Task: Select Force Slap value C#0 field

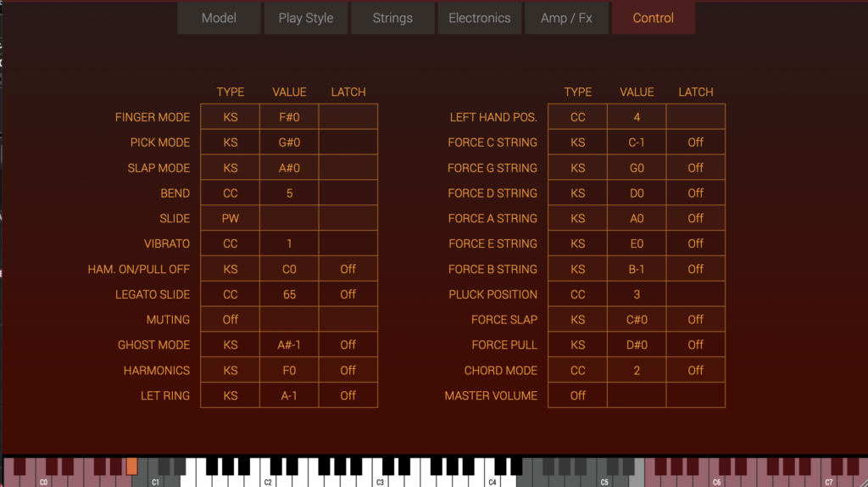Action: coord(637,320)
